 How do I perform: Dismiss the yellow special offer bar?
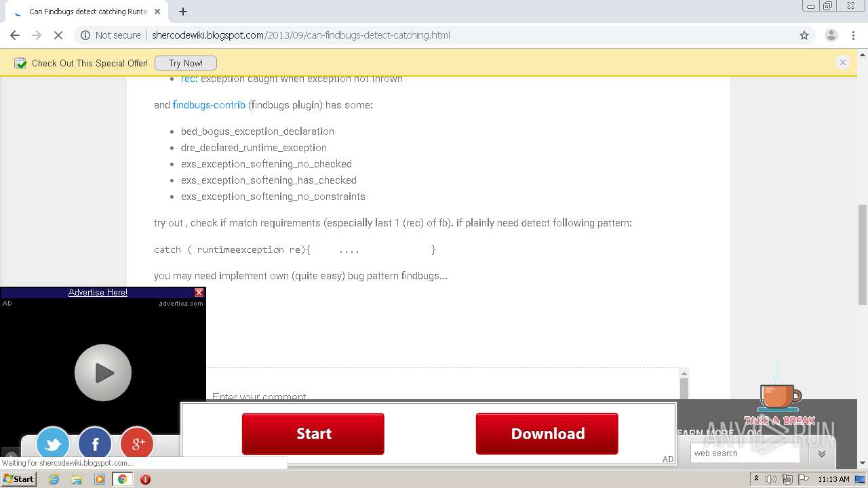click(x=843, y=62)
